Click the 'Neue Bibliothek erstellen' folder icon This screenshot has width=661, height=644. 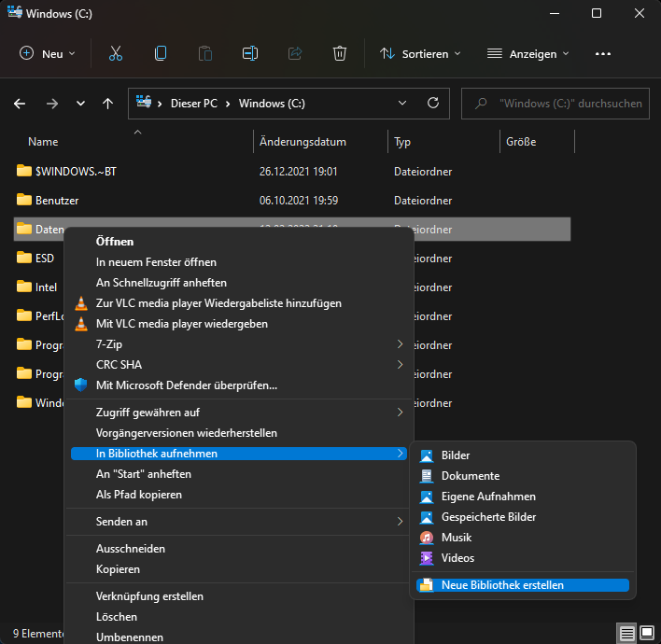[426, 585]
